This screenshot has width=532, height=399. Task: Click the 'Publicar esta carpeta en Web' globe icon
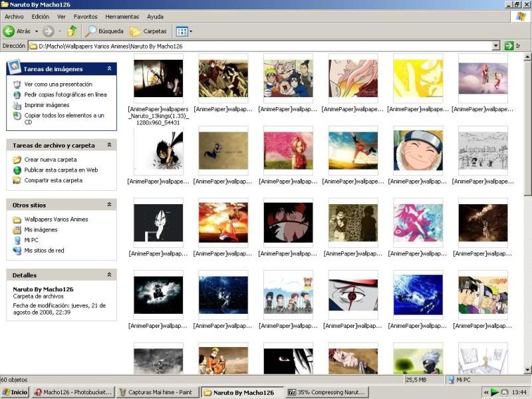[17, 170]
